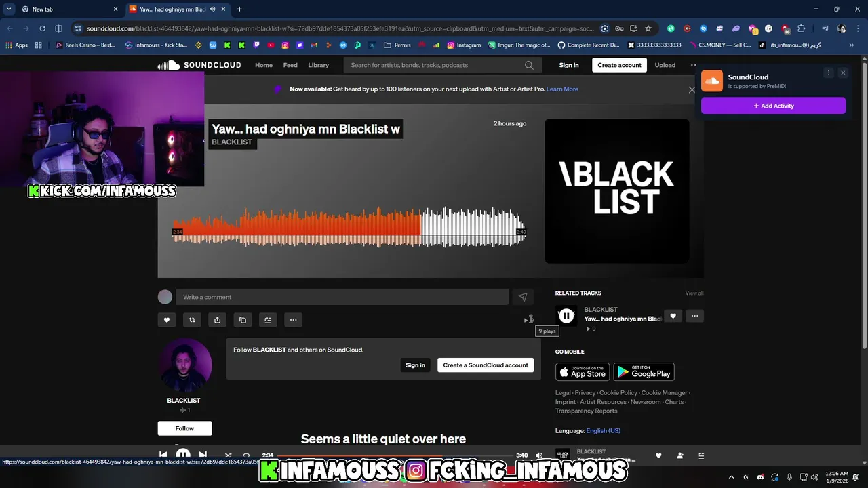868x488 pixels.
Task: Toggle repeat in the player bar
Action: coord(246,455)
